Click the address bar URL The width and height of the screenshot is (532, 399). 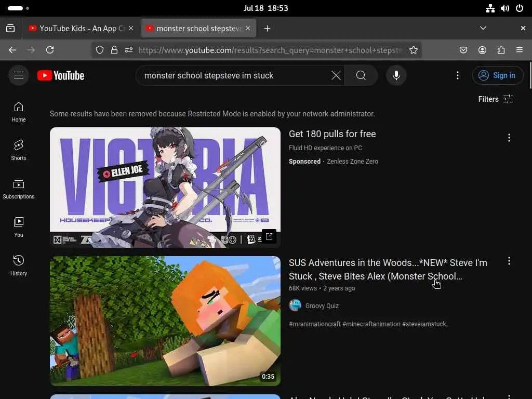coord(270,50)
